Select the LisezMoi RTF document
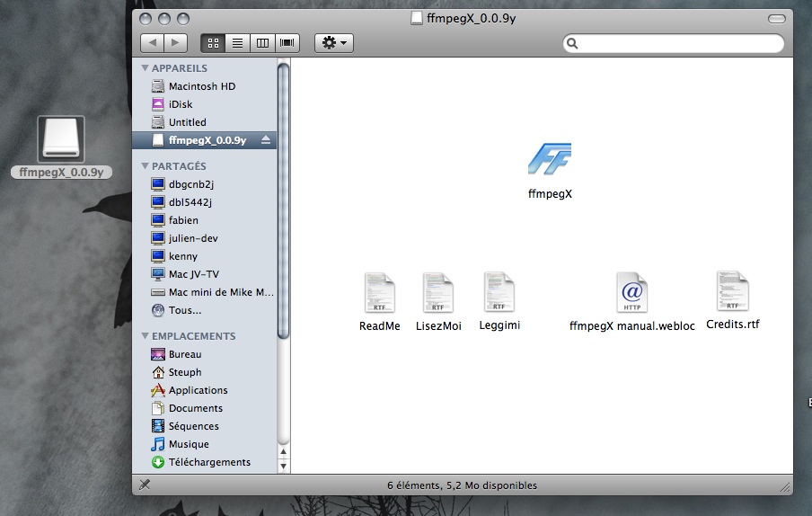Viewport: 812px width, 516px height. (x=438, y=292)
